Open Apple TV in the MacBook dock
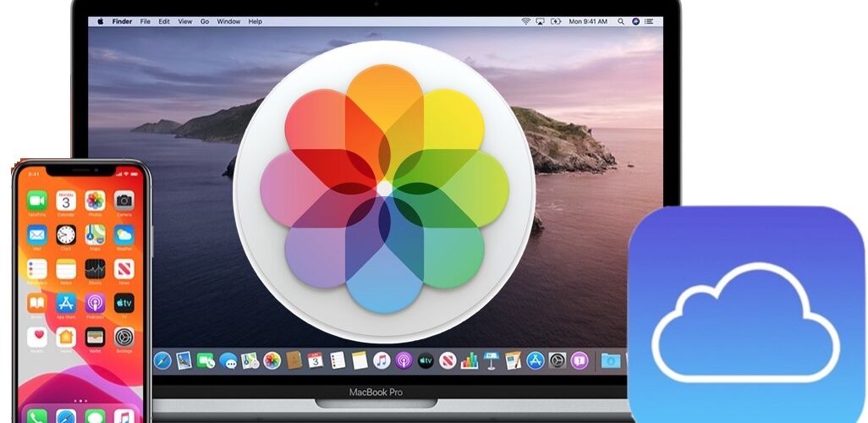Screen dimensions: 868x423 tap(426, 360)
